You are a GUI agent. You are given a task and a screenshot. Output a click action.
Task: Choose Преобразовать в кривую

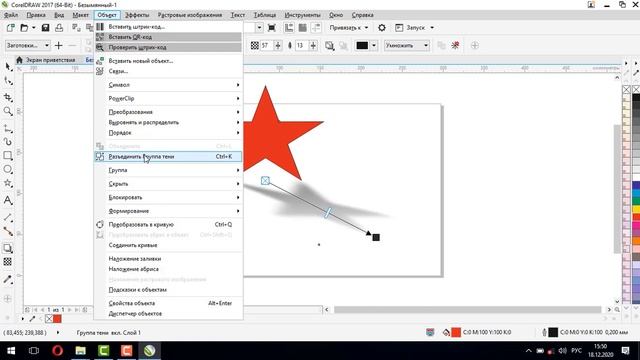click(x=168, y=224)
